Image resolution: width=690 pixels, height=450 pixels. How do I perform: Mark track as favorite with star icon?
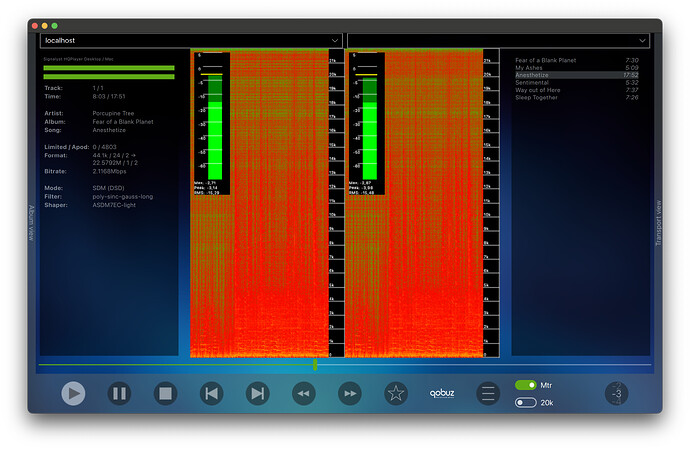pyautogui.click(x=396, y=393)
